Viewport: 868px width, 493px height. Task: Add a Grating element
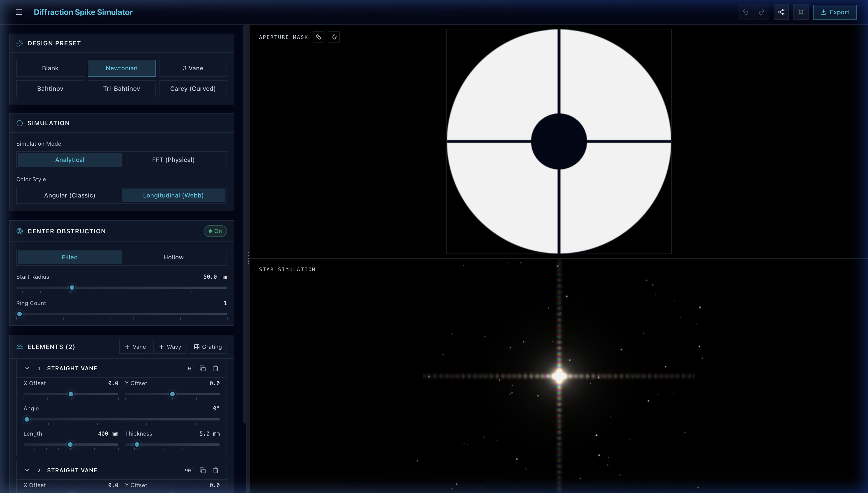click(x=208, y=347)
